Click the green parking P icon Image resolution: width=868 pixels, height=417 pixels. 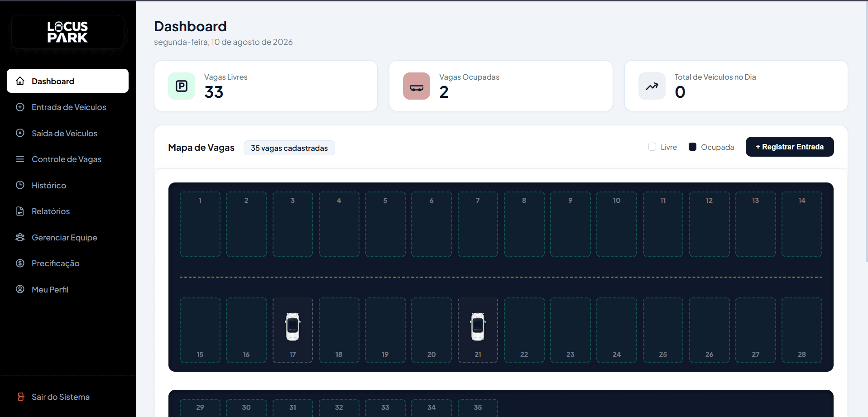tap(182, 86)
